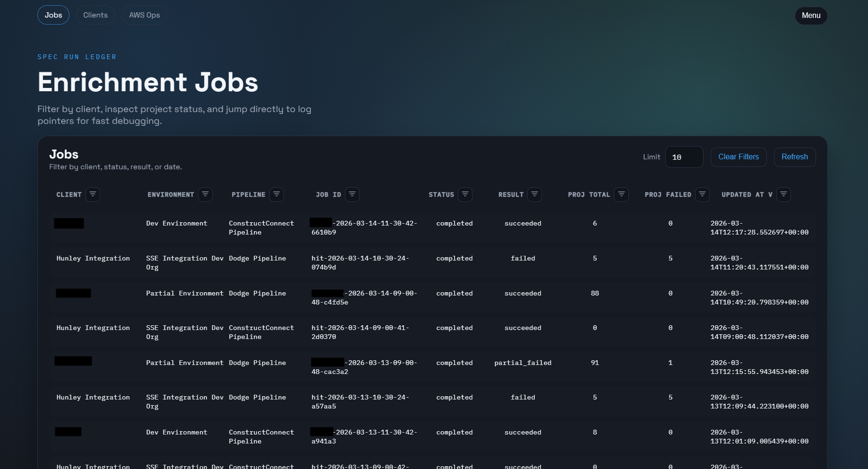Viewport: 868px width, 469px height.
Task: Click failed result in the a57aa5 row
Action: click(523, 397)
